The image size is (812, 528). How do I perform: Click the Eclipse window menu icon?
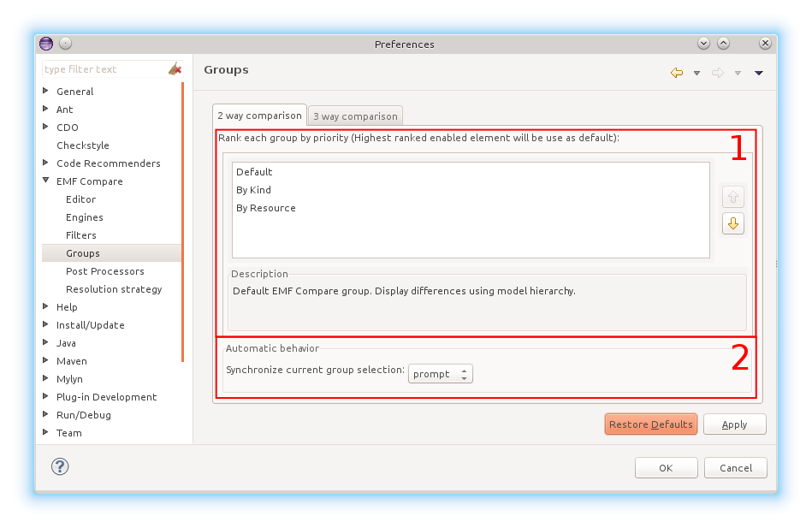pyautogui.click(x=46, y=44)
